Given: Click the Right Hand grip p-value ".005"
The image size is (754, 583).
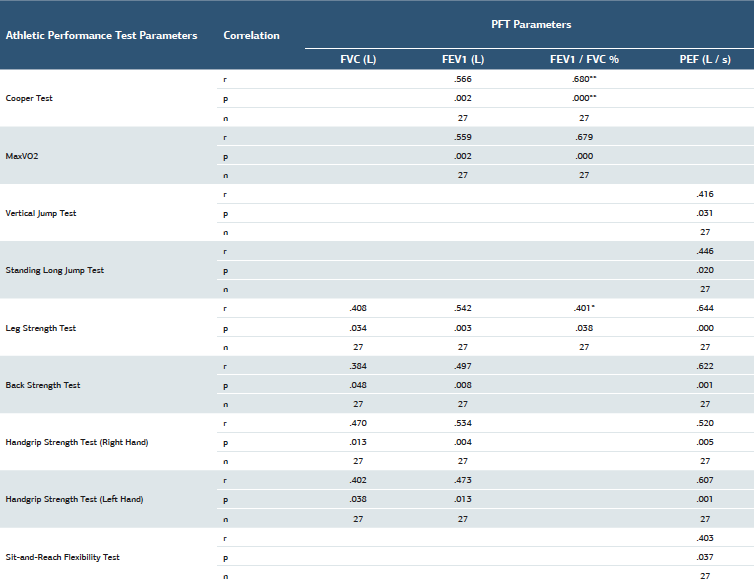Looking at the screenshot, I should click(x=705, y=442).
